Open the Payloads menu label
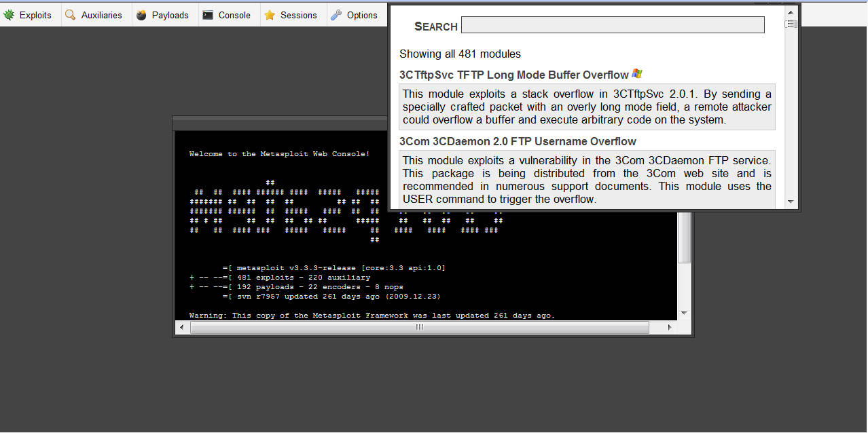The height and width of the screenshot is (433, 868). click(170, 15)
